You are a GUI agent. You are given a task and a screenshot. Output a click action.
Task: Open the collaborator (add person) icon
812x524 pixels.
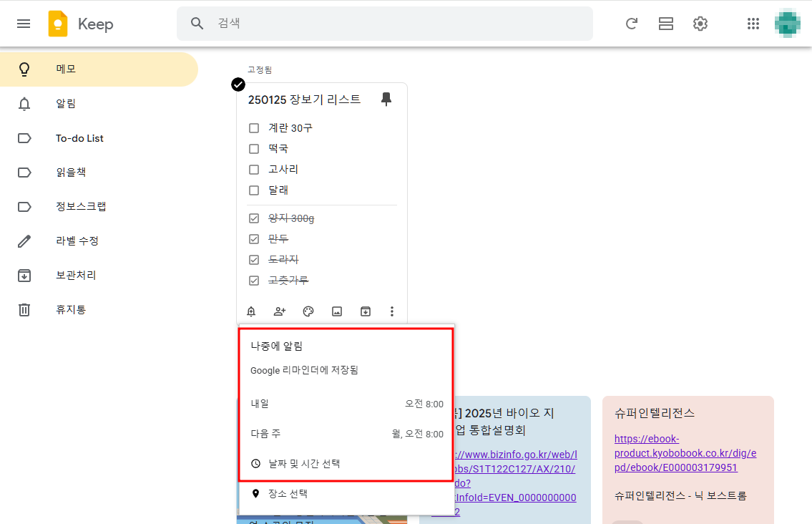coord(279,311)
